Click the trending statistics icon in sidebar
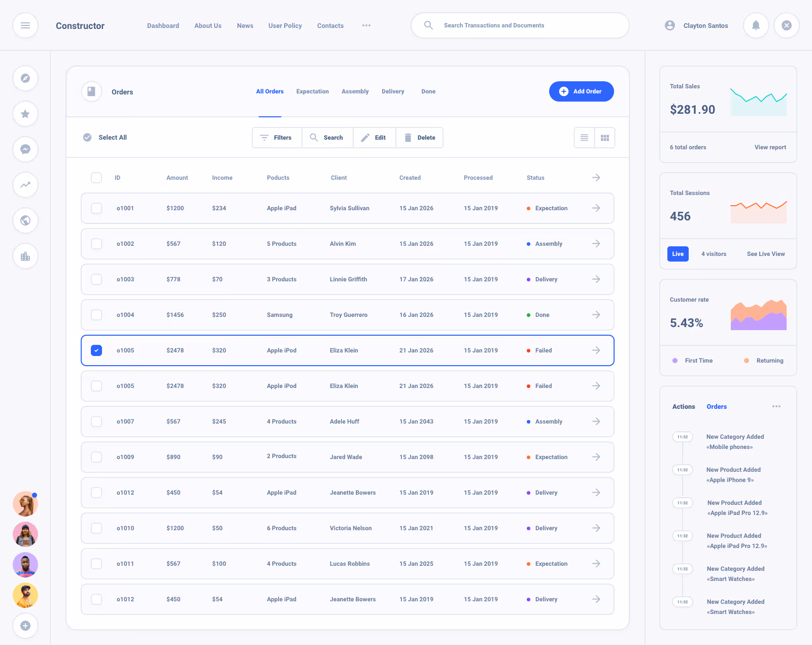This screenshot has width=812, height=645. (25, 185)
